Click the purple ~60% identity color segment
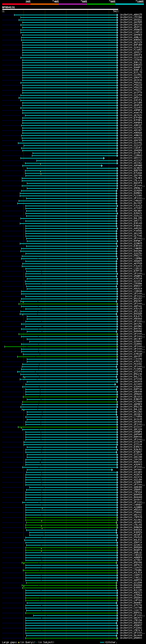Viewport: 146px width, 644px height. point(73,4)
